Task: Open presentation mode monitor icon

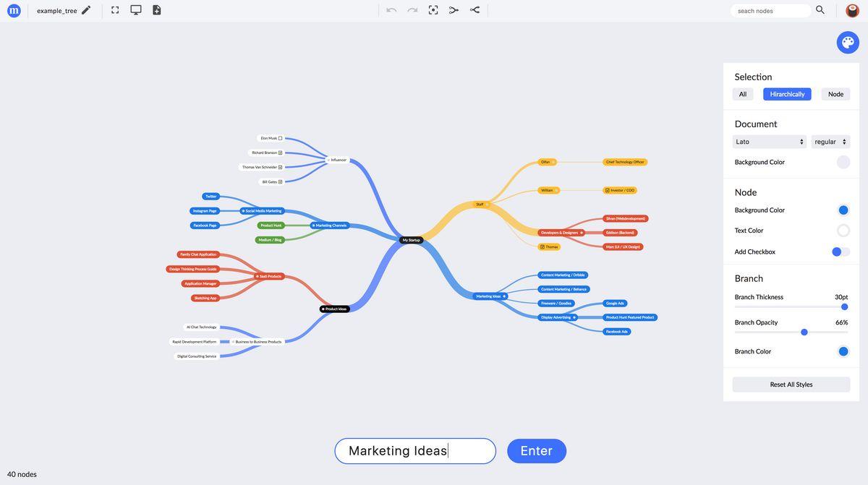Action: tap(136, 10)
